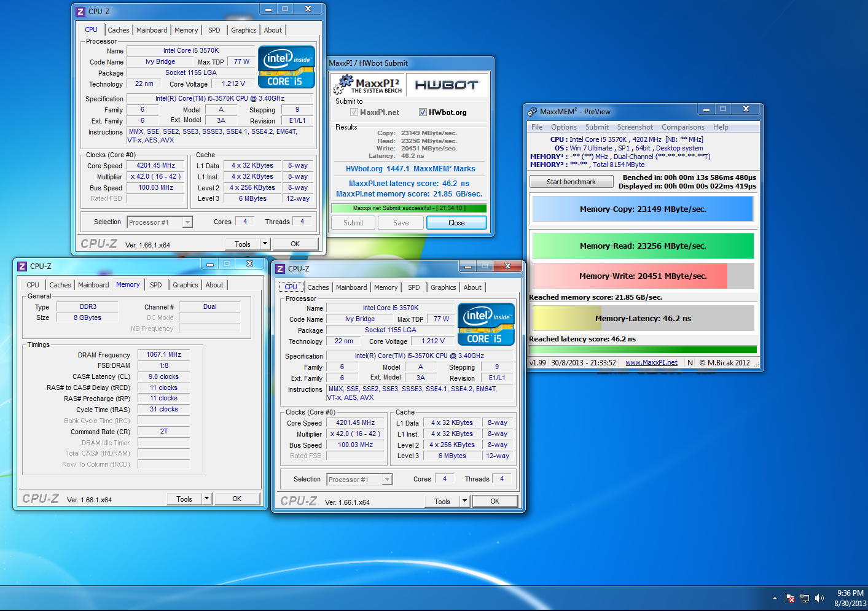Click the Memory-Write 20451 MByte/sec result bar
This screenshot has width=868, height=611.
(643, 276)
